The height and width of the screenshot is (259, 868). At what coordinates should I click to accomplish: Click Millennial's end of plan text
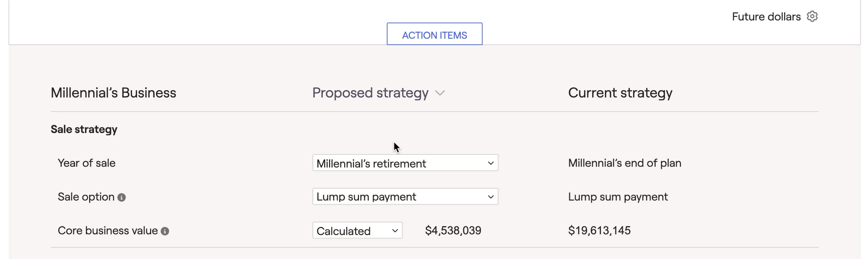click(x=625, y=163)
